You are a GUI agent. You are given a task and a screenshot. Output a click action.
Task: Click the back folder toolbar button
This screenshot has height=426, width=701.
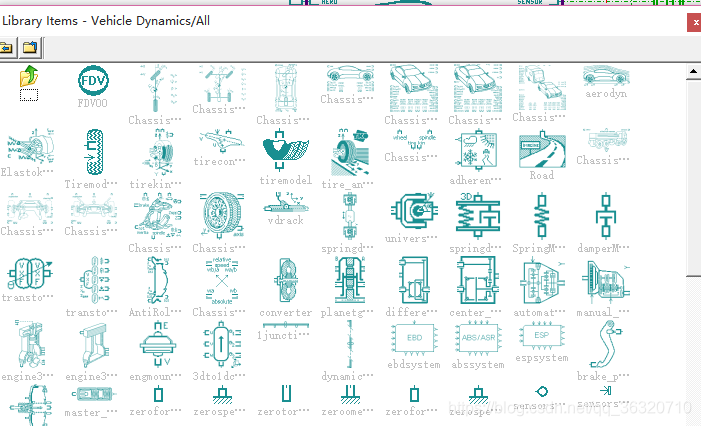click(7, 47)
